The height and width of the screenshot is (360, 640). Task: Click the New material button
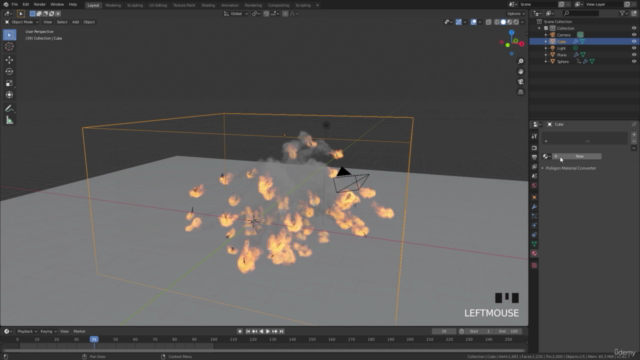point(577,156)
